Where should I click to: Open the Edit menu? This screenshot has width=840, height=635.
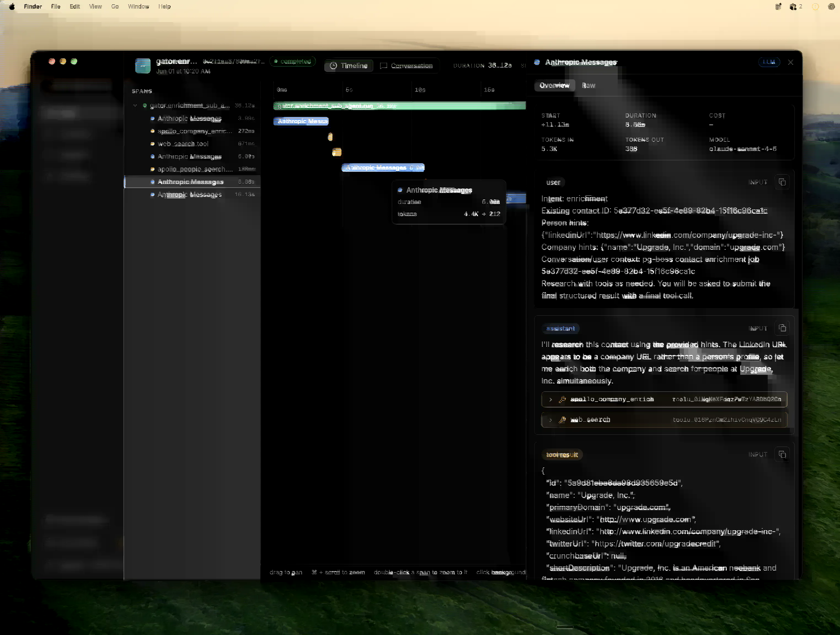pyautogui.click(x=75, y=6)
